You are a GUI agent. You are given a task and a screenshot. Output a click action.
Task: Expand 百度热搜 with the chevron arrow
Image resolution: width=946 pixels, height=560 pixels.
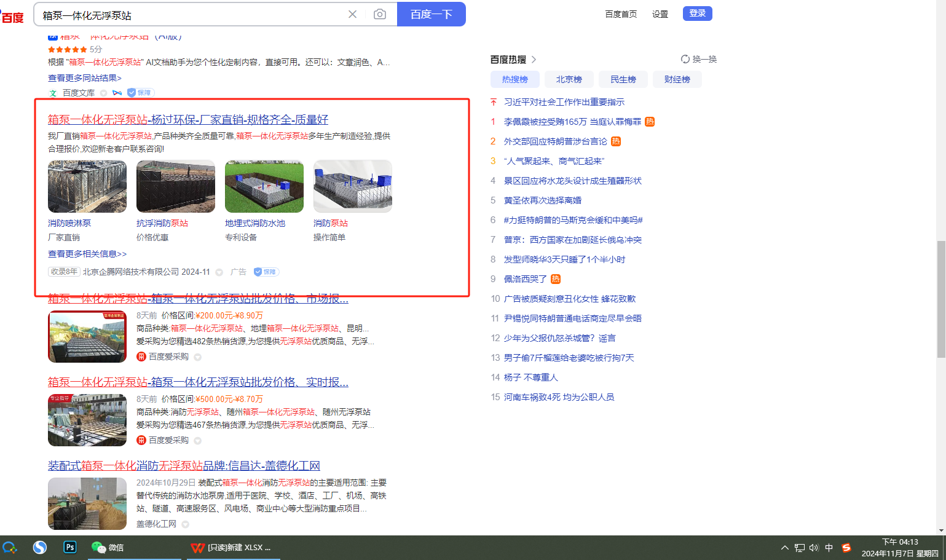click(x=534, y=60)
